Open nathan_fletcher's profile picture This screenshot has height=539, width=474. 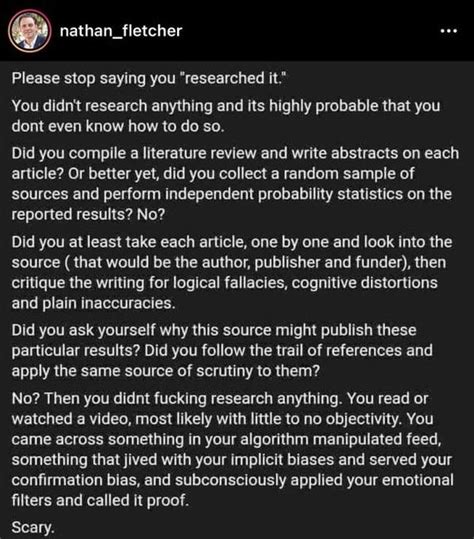[30, 31]
